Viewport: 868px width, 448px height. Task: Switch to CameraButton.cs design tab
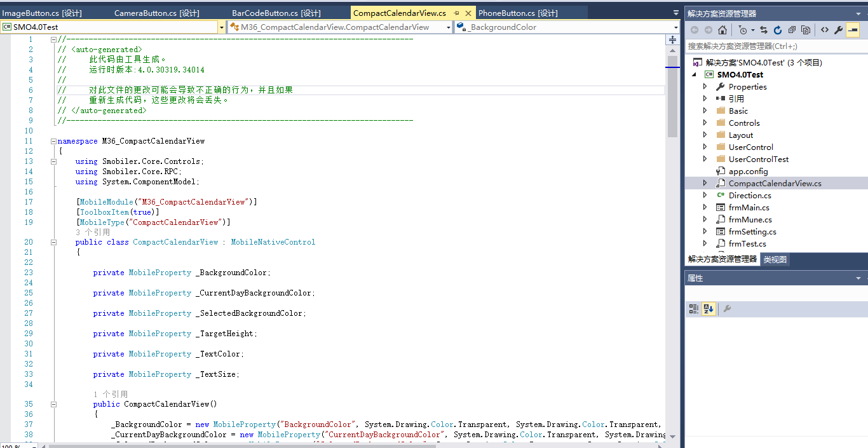click(157, 13)
